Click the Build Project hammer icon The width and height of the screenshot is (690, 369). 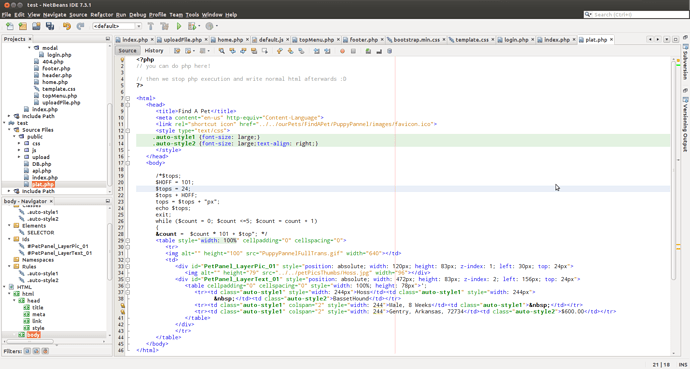pyautogui.click(x=151, y=26)
